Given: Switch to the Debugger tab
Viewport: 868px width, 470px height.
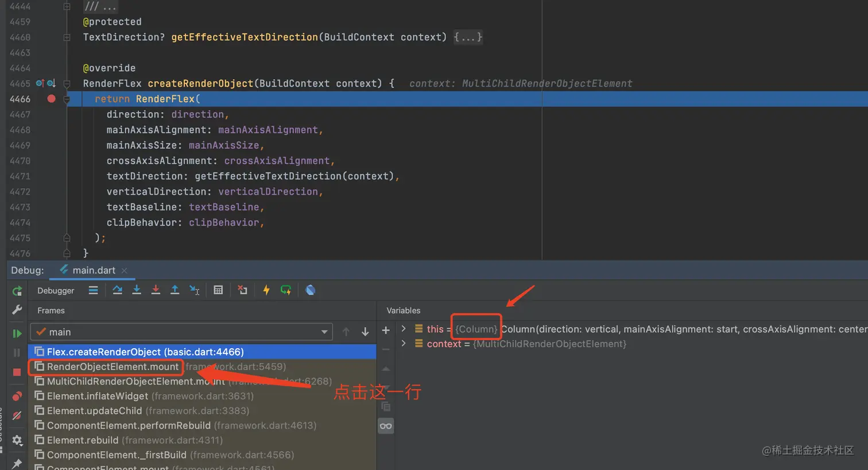Looking at the screenshot, I should [56, 291].
